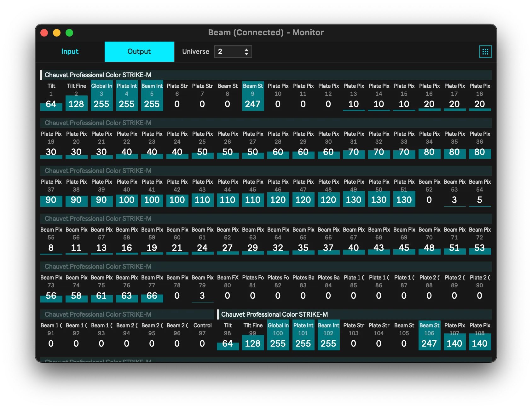Select the Tilt Fine channel 2 cell

[x=76, y=96]
